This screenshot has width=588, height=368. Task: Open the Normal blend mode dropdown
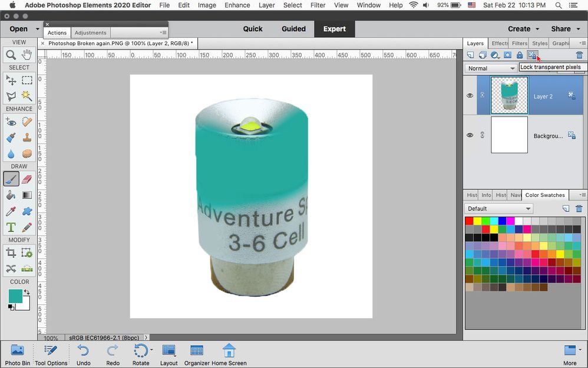coord(491,68)
